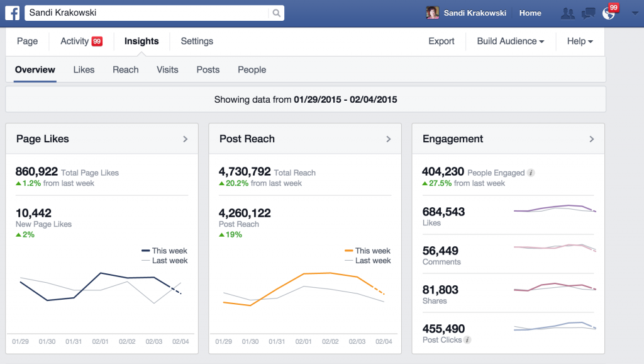Expand the Page Likes panel arrow
This screenshot has width=644, height=364.
click(185, 139)
